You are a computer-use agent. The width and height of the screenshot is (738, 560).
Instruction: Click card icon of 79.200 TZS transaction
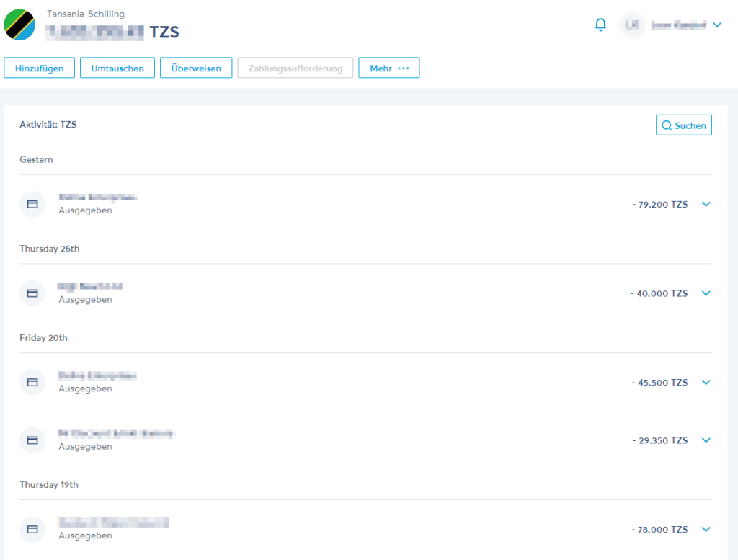[x=32, y=204]
